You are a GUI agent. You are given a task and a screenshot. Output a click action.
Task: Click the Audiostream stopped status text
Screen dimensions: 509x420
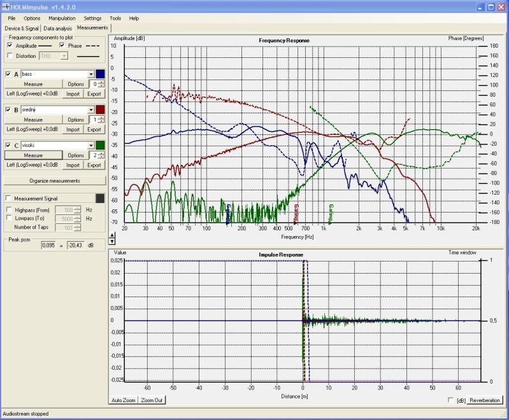click(x=25, y=414)
